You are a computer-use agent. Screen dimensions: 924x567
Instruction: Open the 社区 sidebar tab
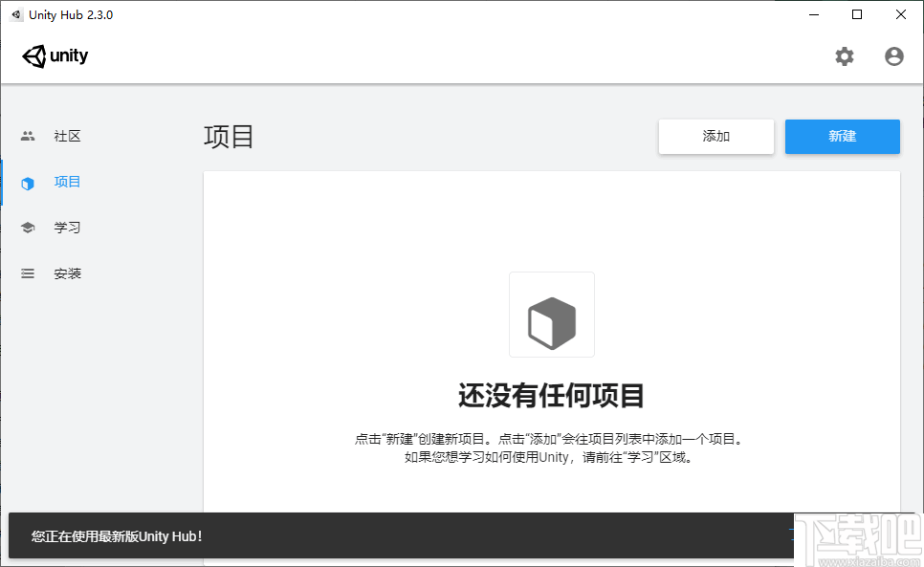[67, 136]
